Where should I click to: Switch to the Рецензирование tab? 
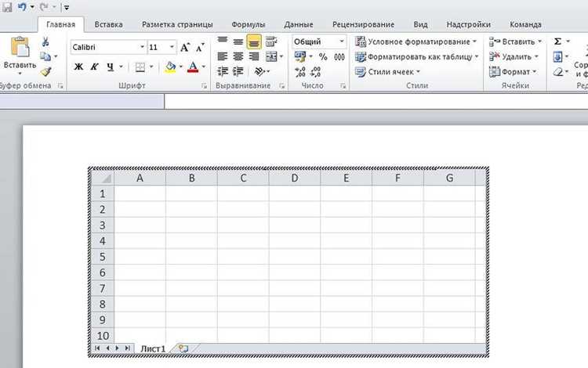pyautogui.click(x=363, y=24)
